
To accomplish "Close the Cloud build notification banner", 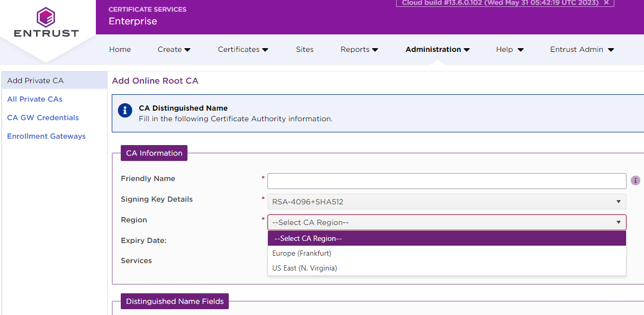I will 606,3.
